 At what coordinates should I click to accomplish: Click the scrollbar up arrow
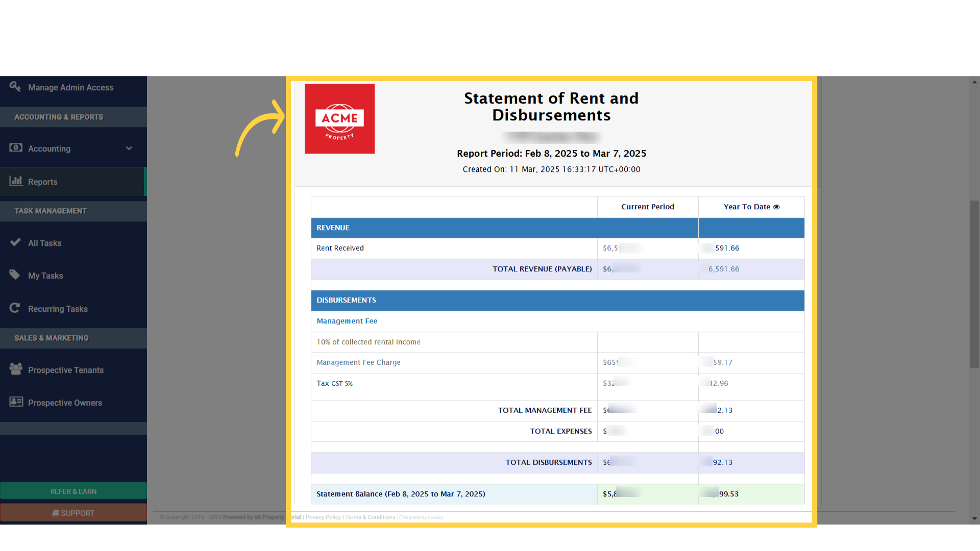coord(974,82)
